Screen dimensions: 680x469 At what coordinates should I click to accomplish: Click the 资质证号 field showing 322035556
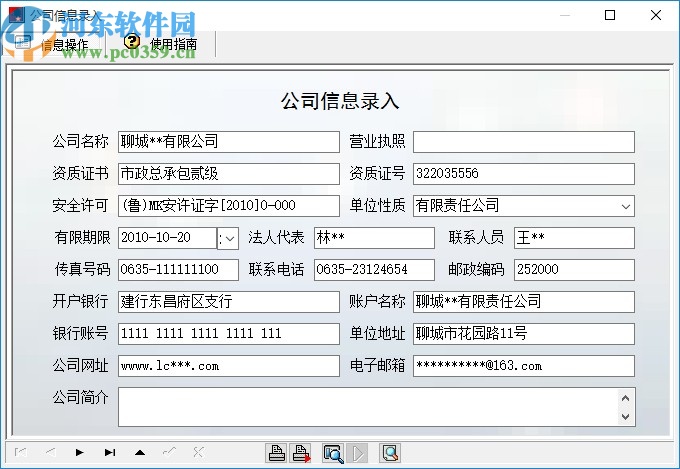tap(524, 174)
